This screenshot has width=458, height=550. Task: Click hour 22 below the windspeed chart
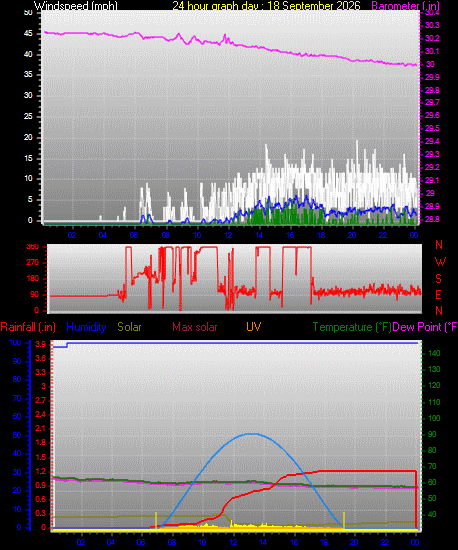click(x=383, y=235)
